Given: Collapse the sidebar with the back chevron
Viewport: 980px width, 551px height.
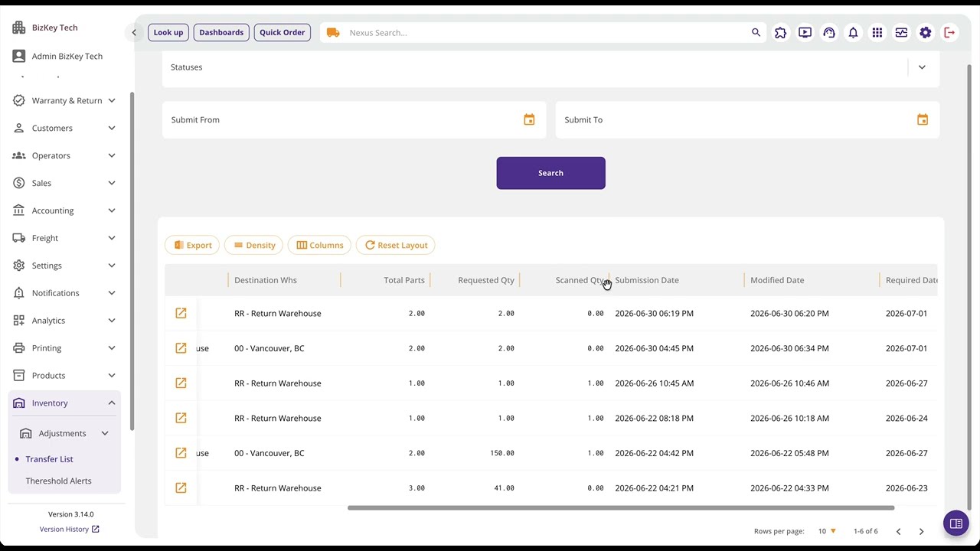Looking at the screenshot, I should coord(134,32).
